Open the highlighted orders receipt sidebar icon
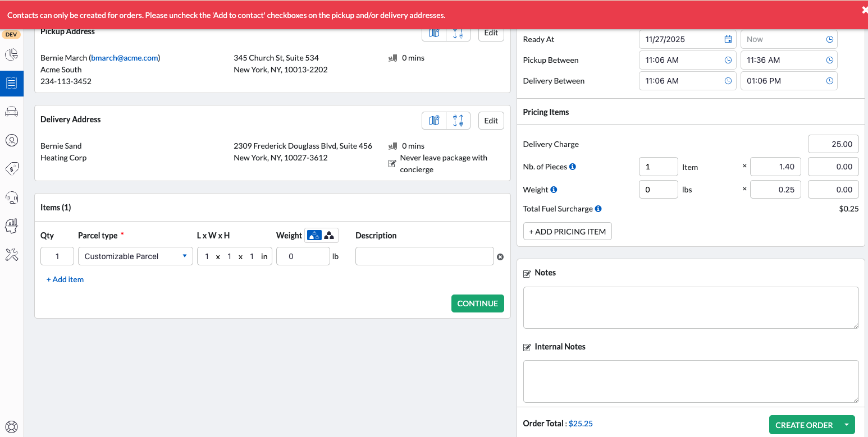Image resolution: width=868 pixels, height=437 pixels. pos(11,84)
